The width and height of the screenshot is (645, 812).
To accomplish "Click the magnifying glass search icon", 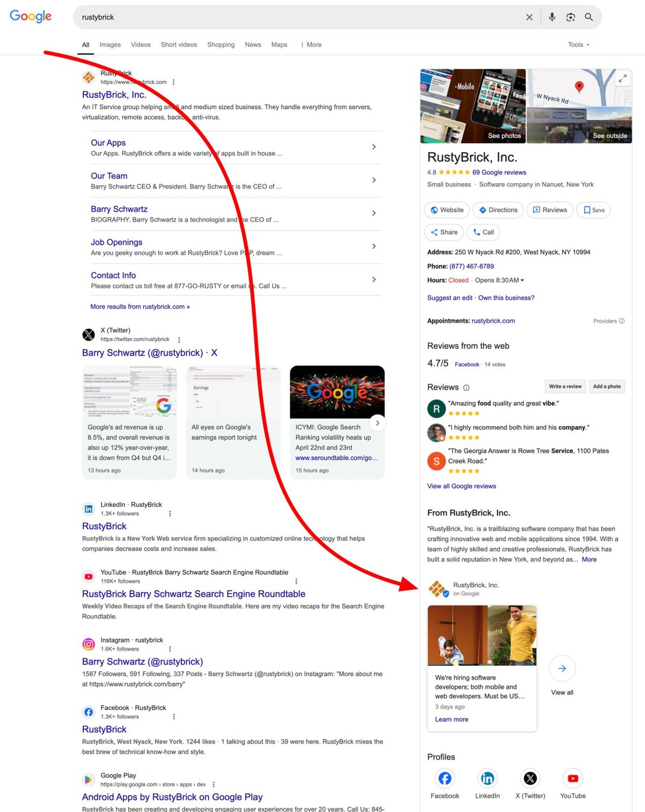I will pos(589,17).
